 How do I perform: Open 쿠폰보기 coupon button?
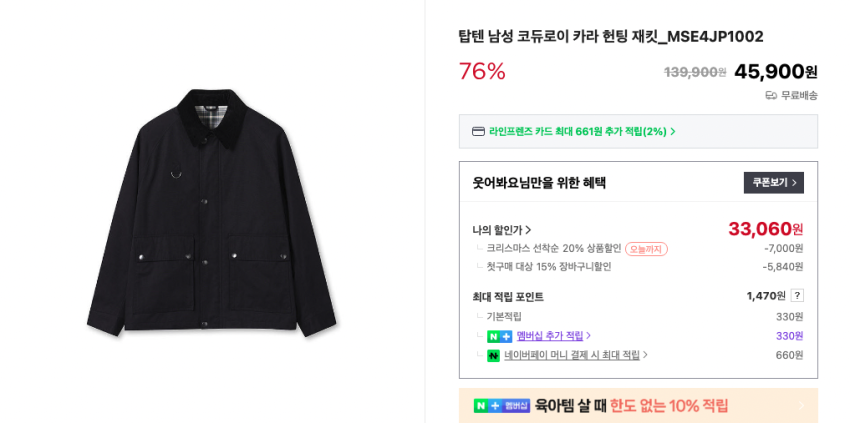(x=773, y=183)
